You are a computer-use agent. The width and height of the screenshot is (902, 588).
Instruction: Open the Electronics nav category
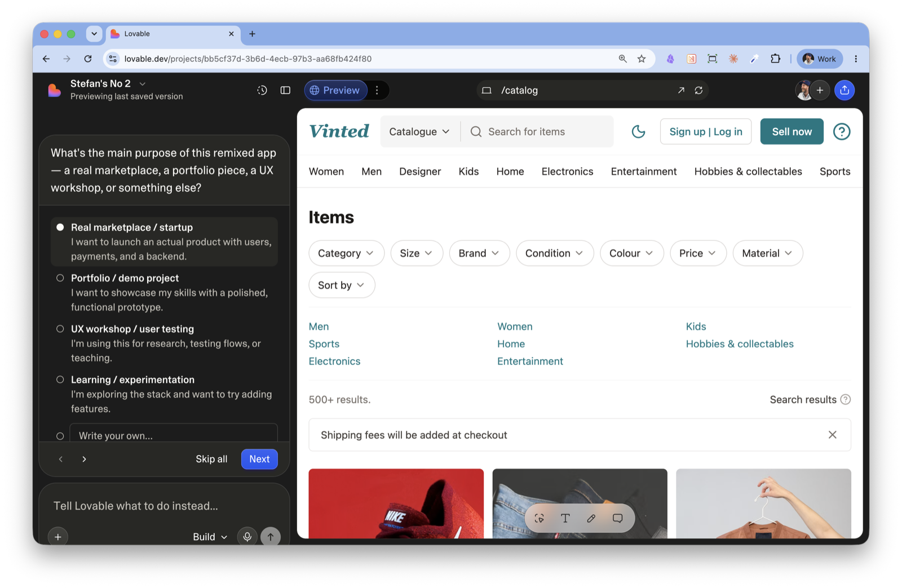(x=567, y=171)
